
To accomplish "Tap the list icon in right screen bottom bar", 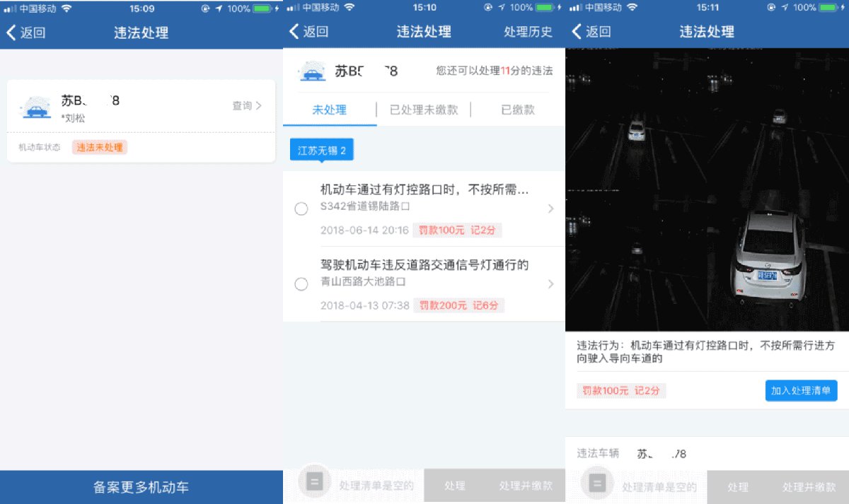I will 598,484.
